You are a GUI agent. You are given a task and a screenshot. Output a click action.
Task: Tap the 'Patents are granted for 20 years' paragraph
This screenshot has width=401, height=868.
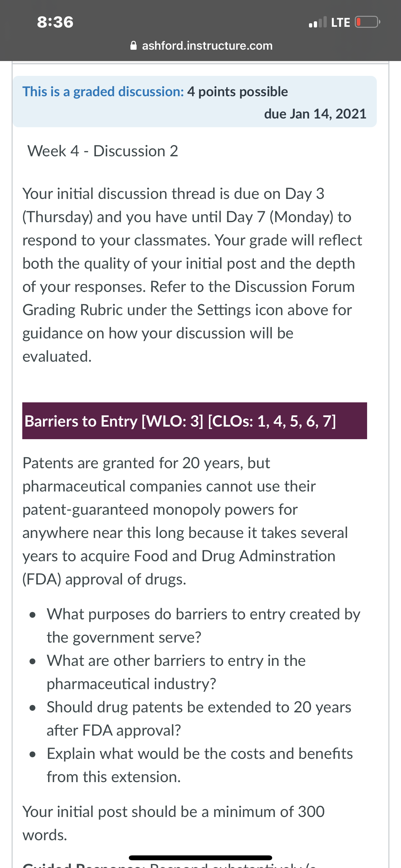[185, 521]
